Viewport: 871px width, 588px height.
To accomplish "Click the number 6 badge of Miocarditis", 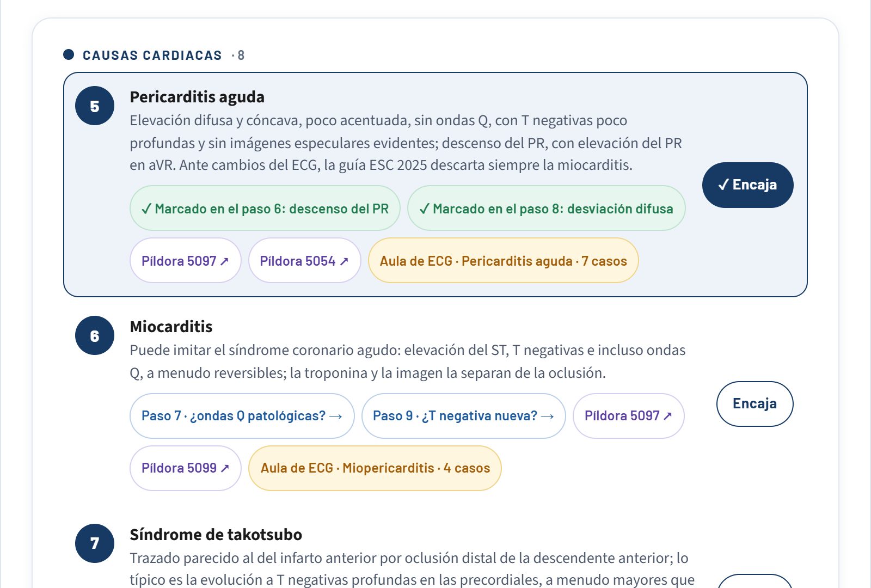I will pos(95,335).
